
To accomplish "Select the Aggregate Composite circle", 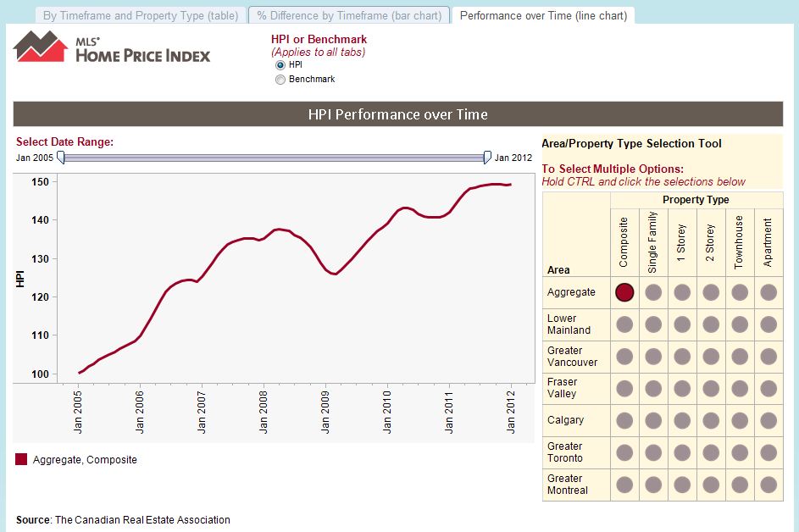I will coord(624,292).
